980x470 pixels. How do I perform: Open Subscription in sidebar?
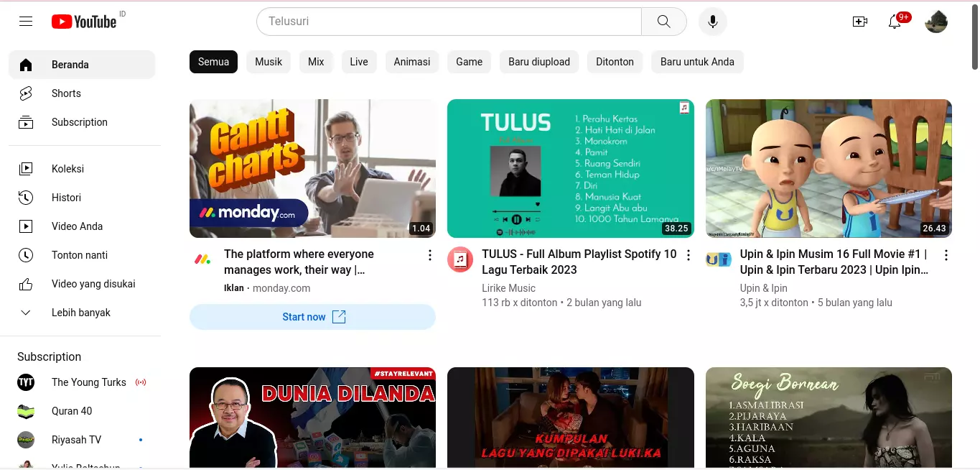[x=82, y=122]
